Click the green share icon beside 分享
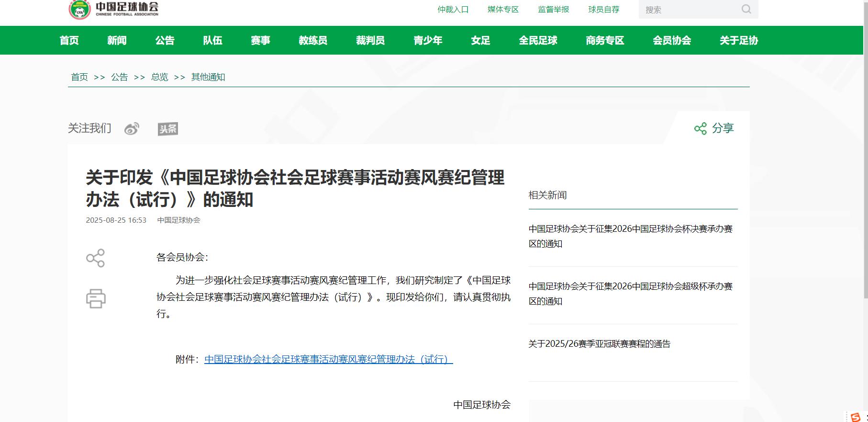Image resolution: width=868 pixels, height=422 pixels. (x=701, y=128)
